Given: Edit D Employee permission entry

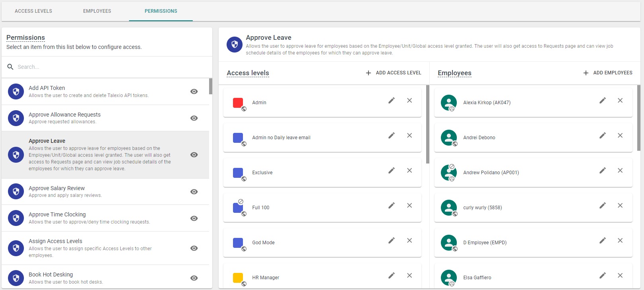Looking at the screenshot, I should pos(603,241).
